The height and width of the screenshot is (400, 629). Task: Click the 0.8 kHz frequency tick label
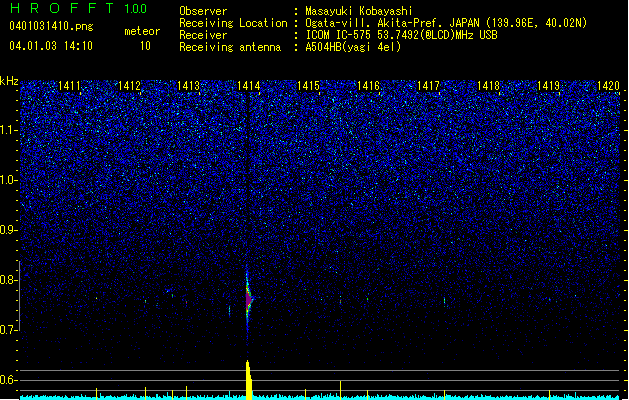[x=8, y=280]
